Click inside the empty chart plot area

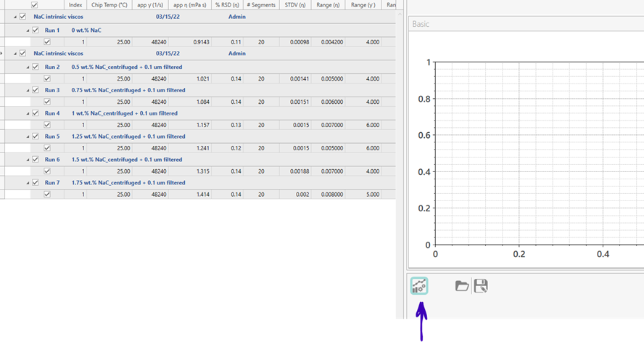[537, 152]
